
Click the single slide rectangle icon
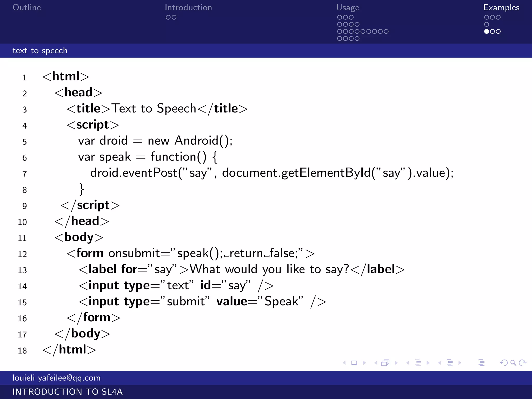(x=354, y=363)
